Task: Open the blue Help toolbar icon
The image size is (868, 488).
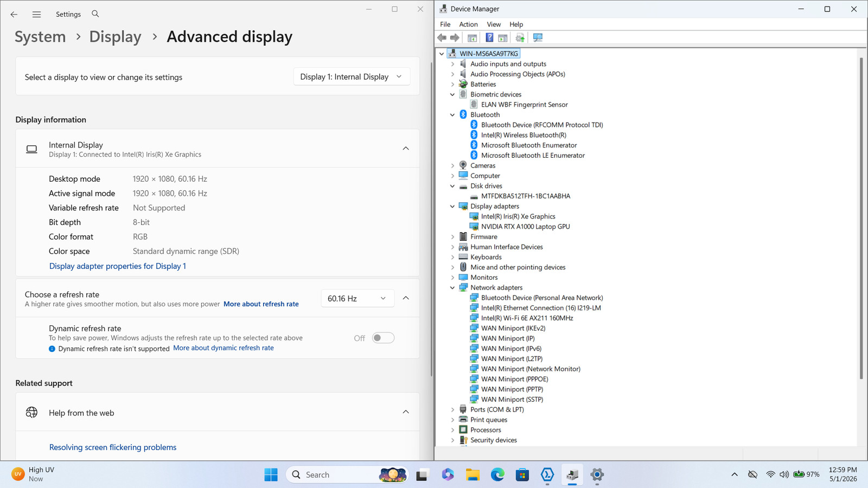Action: (489, 38)
